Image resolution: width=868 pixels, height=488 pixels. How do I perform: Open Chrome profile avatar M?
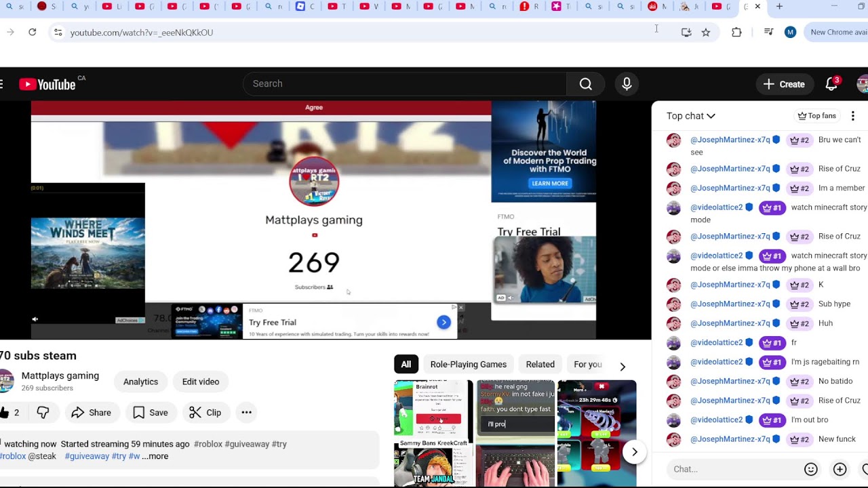pyautogui.click(x=790, y=32)
